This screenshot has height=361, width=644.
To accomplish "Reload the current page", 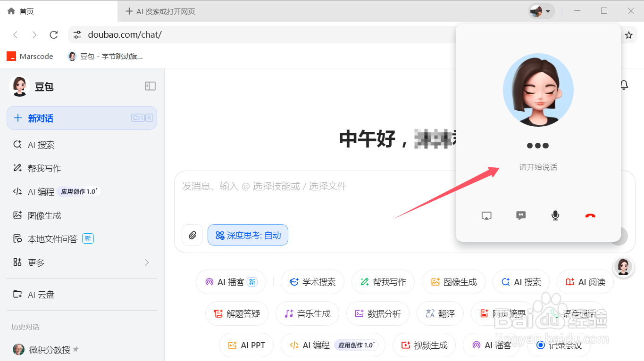I will tap(54, 35).
